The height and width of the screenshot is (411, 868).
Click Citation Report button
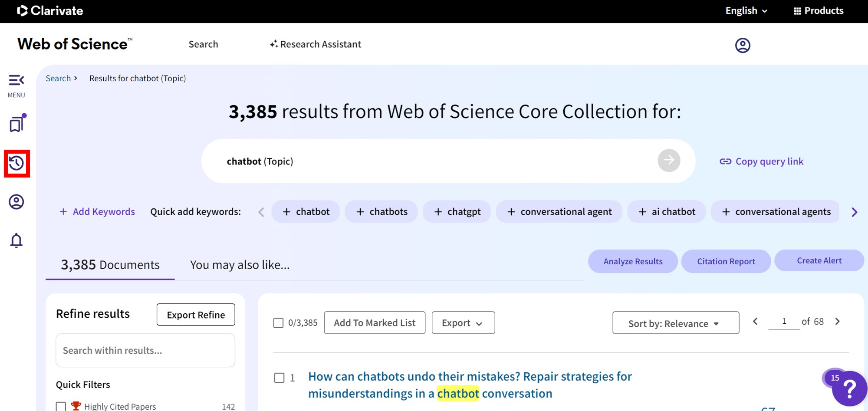coord(726,261)
